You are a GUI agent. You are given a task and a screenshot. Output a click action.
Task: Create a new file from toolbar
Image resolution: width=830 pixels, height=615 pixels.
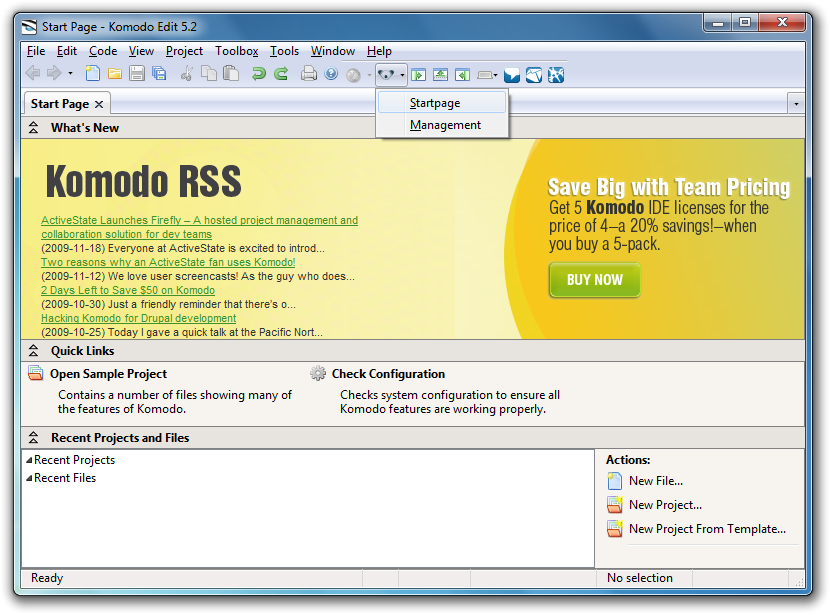tap(93, 74)
